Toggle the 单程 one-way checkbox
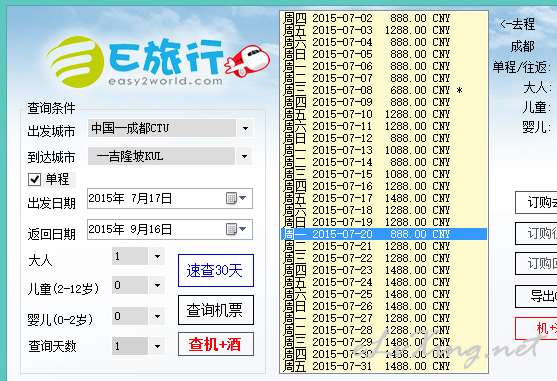The width and height of the screenshot is (557, 381). pos(34,179)
